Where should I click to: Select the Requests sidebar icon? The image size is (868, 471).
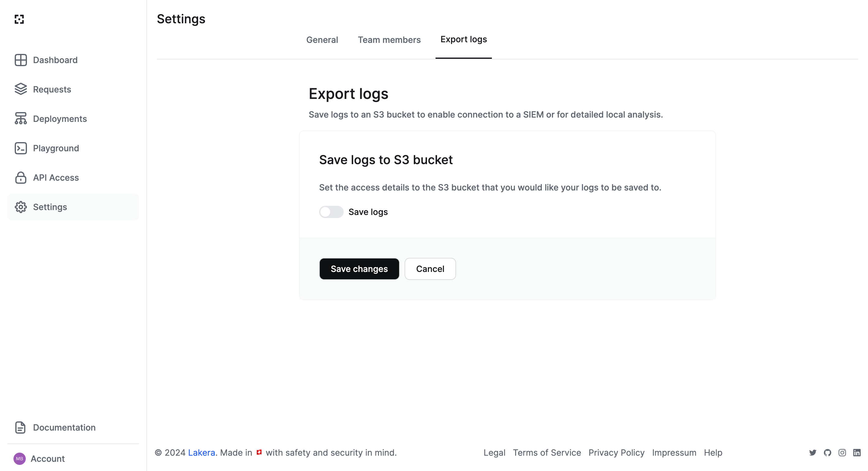click(x=21, y=89)
